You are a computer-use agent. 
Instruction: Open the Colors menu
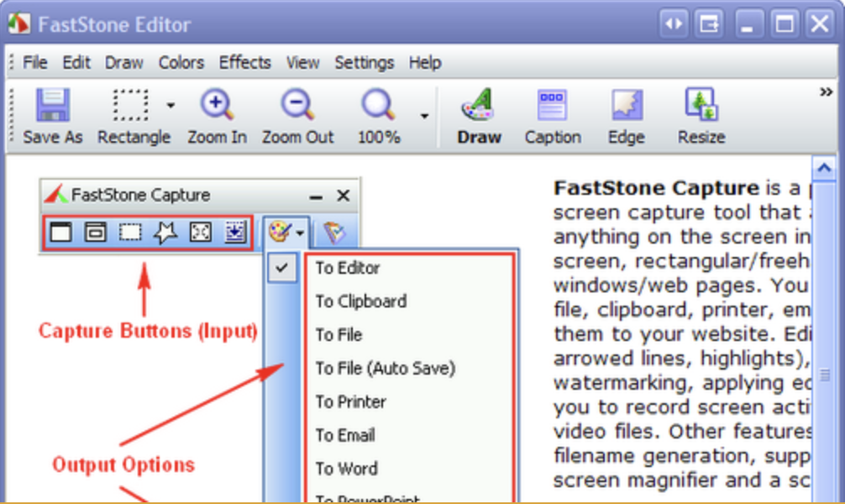pyautogui.click(x=181, y=63)
